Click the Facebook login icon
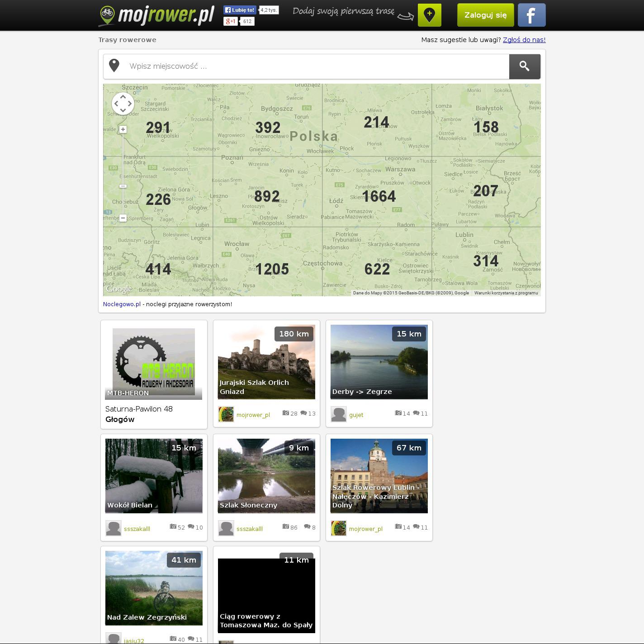Viewport: 644px width, 644px height. (531, 15)
